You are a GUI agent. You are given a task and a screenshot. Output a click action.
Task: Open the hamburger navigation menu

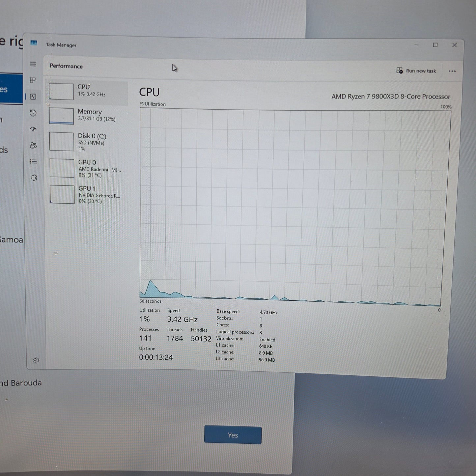pos(33,64)
